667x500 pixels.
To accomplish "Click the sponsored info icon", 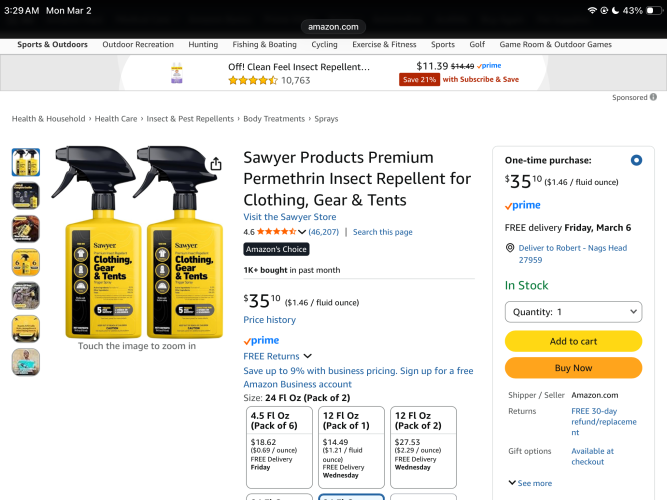I will tap(653, 98).
